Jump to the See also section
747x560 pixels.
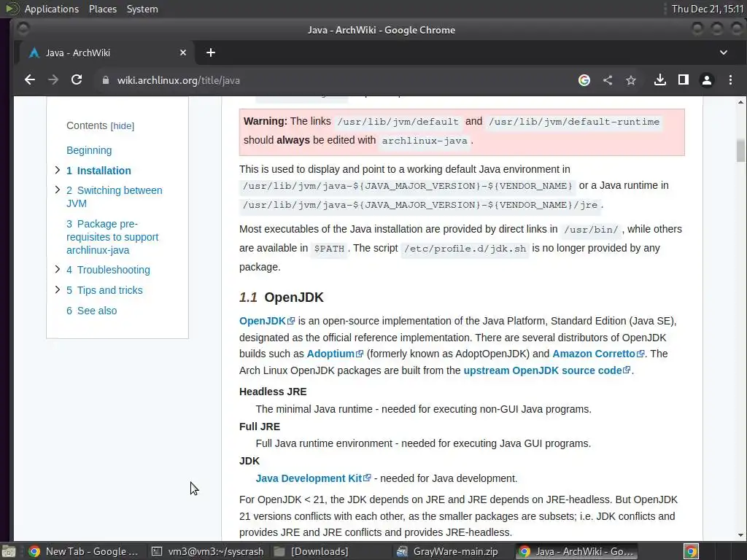point(91,311)
